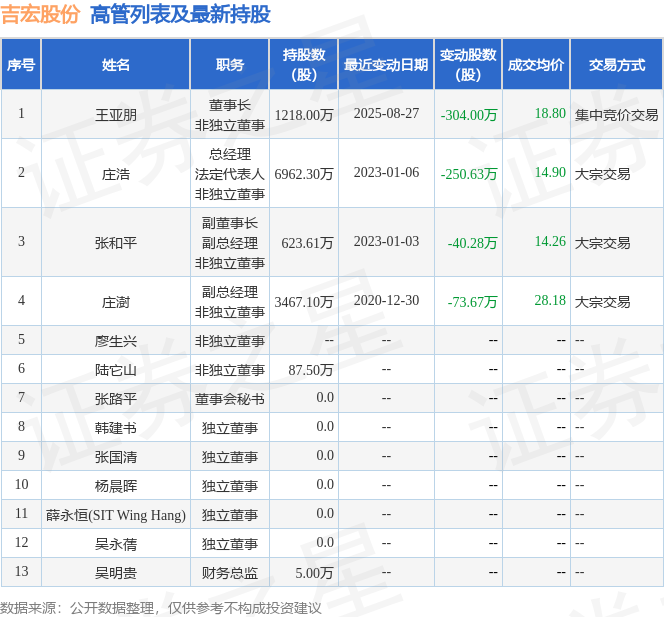664x617 pixels.
Task: Click 非独立董事 in 廖生兴's row
Action: pos(230,341)
